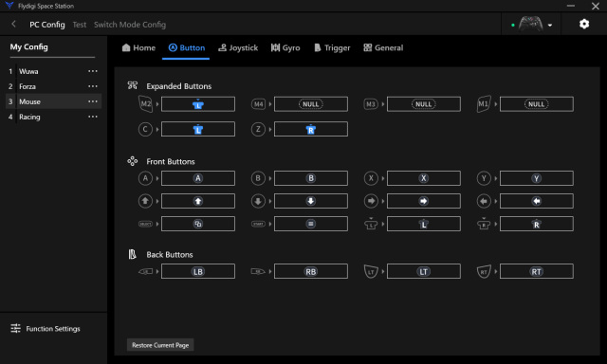Select the Button tab
This screenshot has width=607, height=364.
[x=186, y=47]
